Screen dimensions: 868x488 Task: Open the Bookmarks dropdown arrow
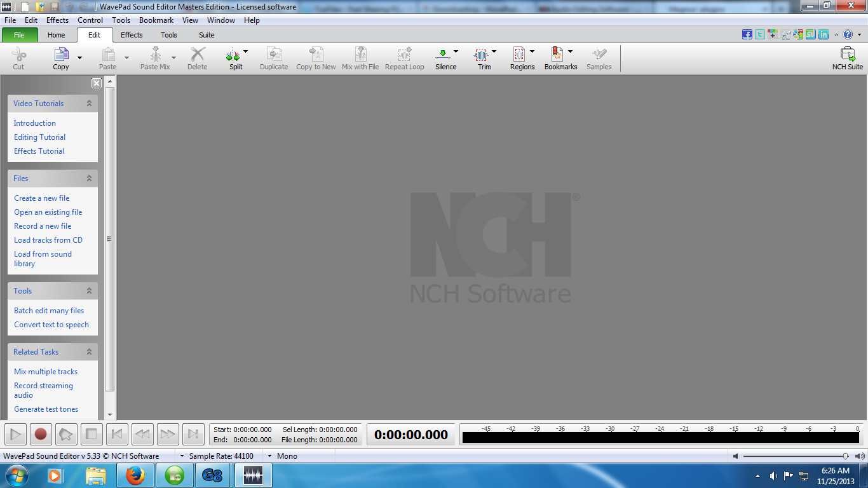[570, 51]
